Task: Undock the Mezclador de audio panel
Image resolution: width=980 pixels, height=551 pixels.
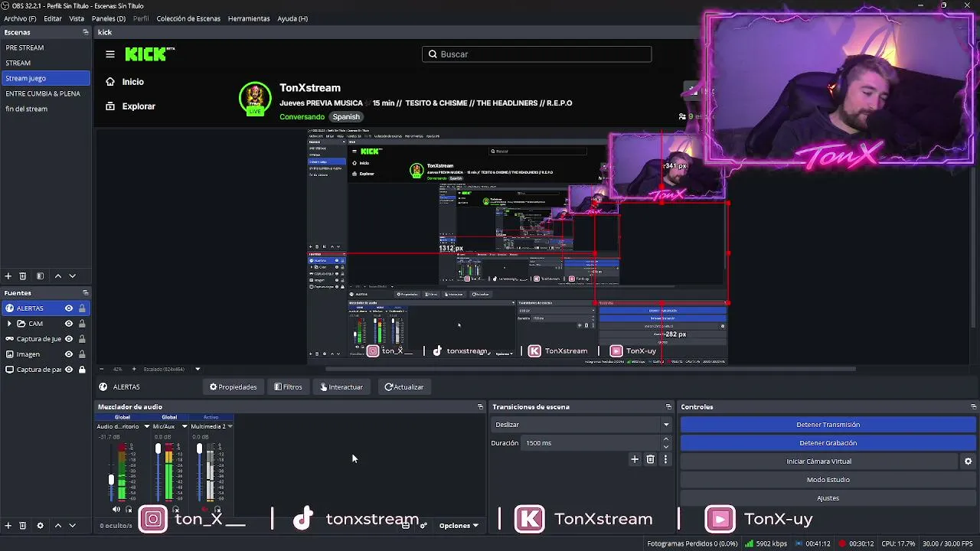Action: 480,406
